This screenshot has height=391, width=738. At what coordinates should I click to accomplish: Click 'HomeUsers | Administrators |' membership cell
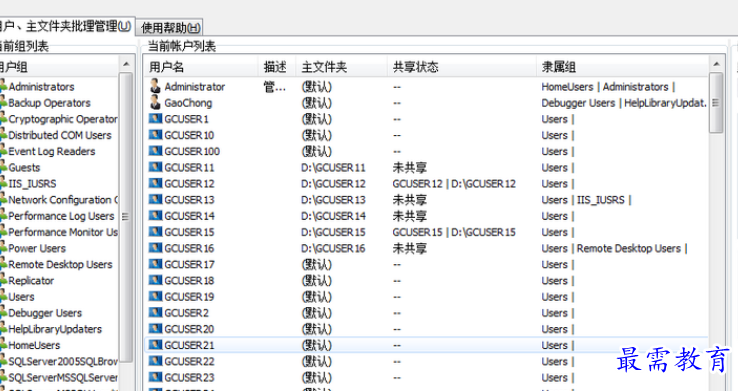click(608, 87)
